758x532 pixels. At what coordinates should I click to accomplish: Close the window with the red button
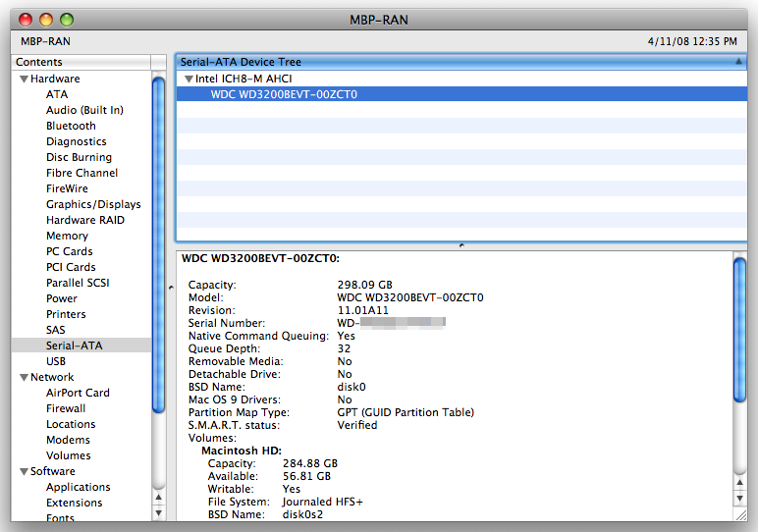point(26,20)
